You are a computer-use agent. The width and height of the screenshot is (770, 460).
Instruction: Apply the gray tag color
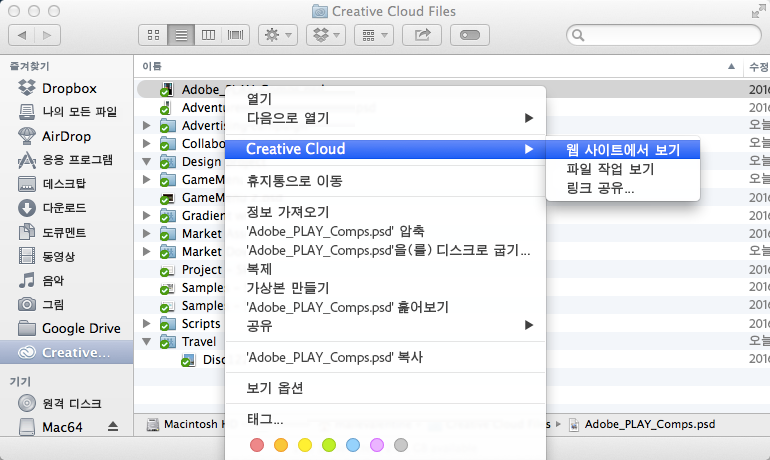(x=401, y=445)
